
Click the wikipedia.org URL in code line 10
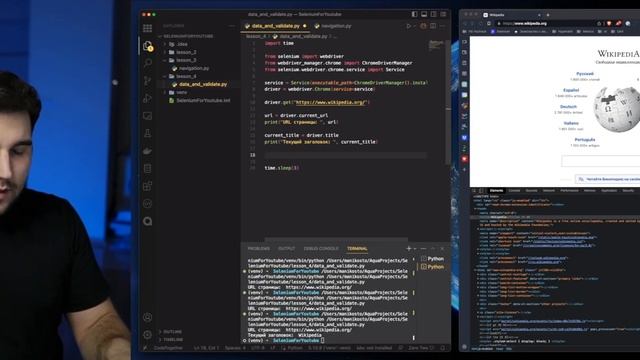[331, 102]
